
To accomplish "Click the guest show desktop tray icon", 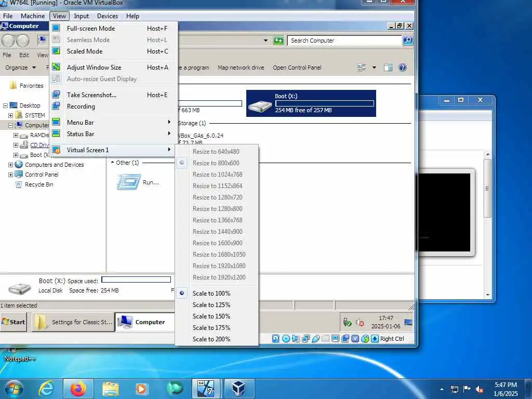I will [x=408, y=322].
